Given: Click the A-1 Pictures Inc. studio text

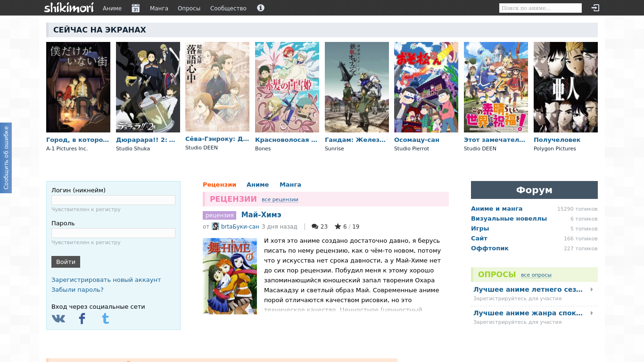Looking at the screenshot, I should pos(67,149).
